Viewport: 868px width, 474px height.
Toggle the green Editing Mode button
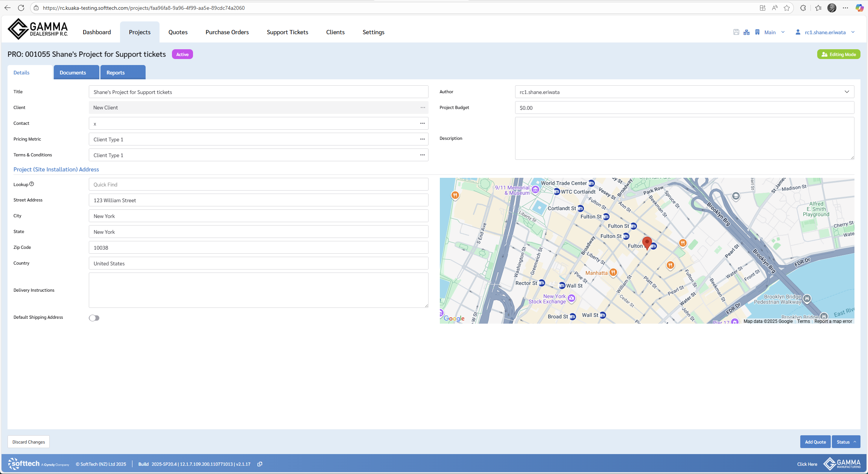tap(838, 55)
